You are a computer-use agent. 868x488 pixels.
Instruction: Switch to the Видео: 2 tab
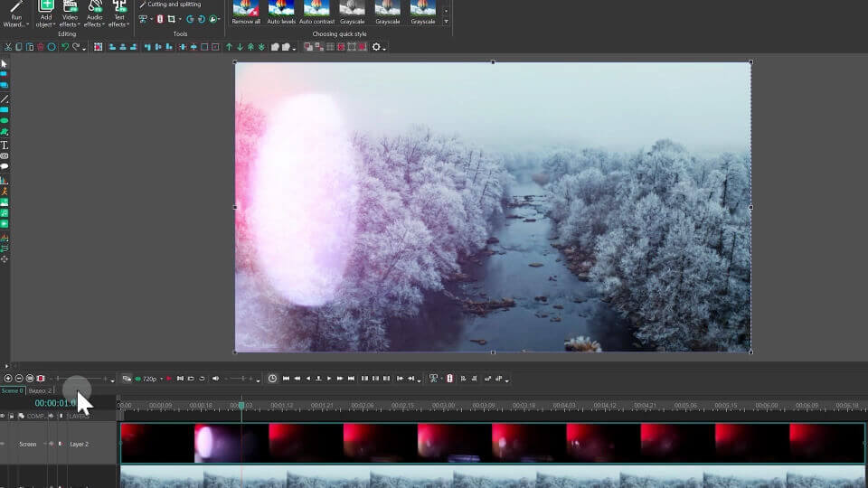(x=40, y=390)
